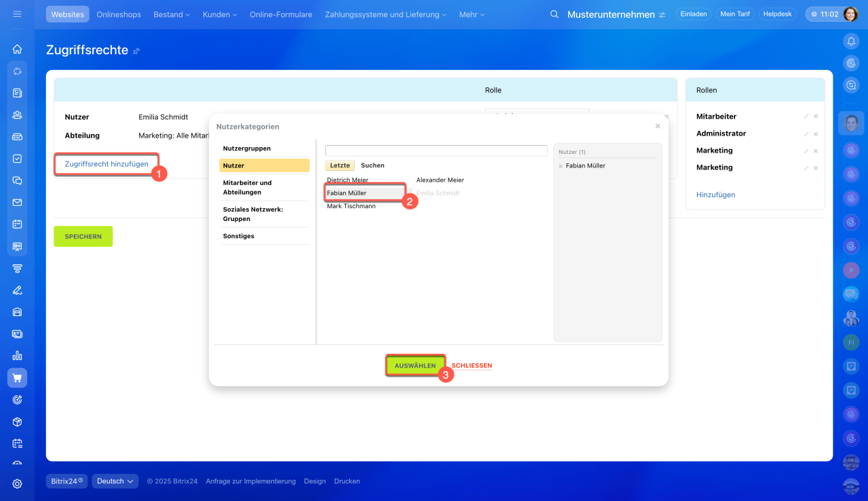Open the user profile avatar in top-right

pyautogui.click(x=850, y=14)
